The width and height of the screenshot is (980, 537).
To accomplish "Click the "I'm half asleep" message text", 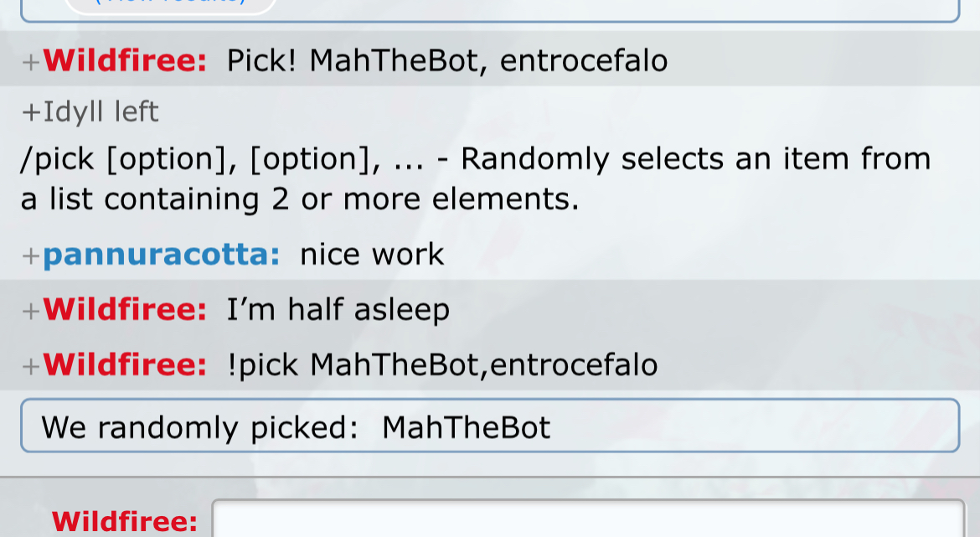I will pyautogui.click(x=338, y=309).
